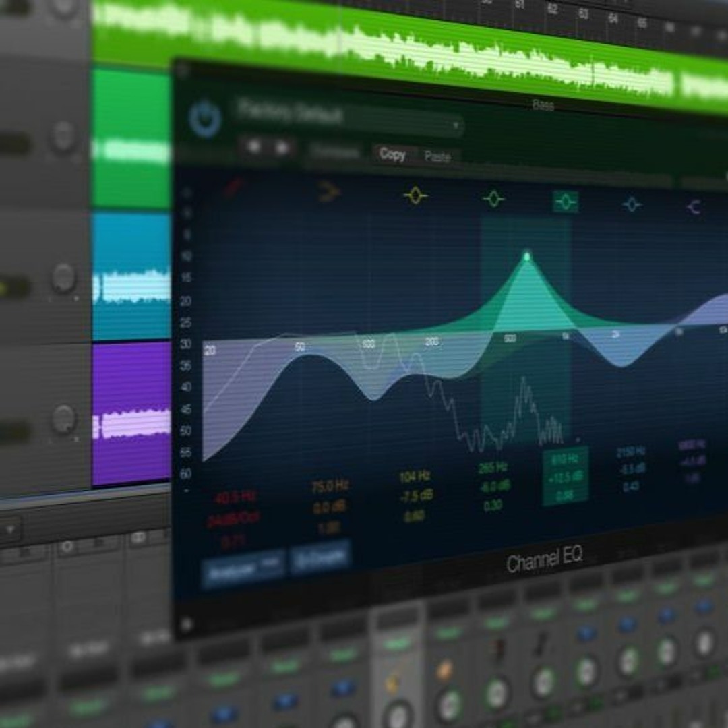Viewport: 728px width, 728px height.
Task: Toggle the orange low shelf band icon
Action: tap(329, 193)
